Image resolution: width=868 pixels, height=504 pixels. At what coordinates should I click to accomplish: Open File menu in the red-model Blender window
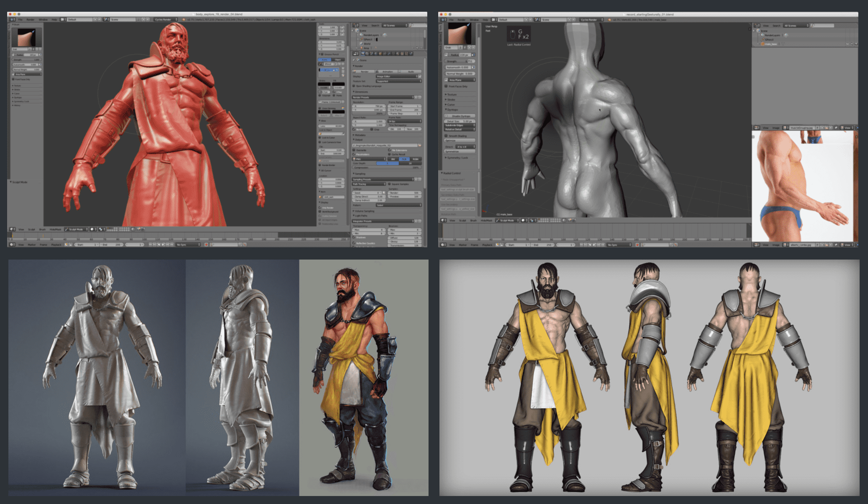click(20, 20)
